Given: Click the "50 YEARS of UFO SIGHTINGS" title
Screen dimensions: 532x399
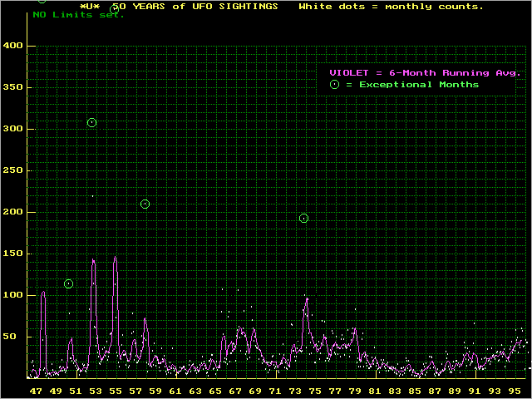Looking at the screenshot, I should coord(195,6).
